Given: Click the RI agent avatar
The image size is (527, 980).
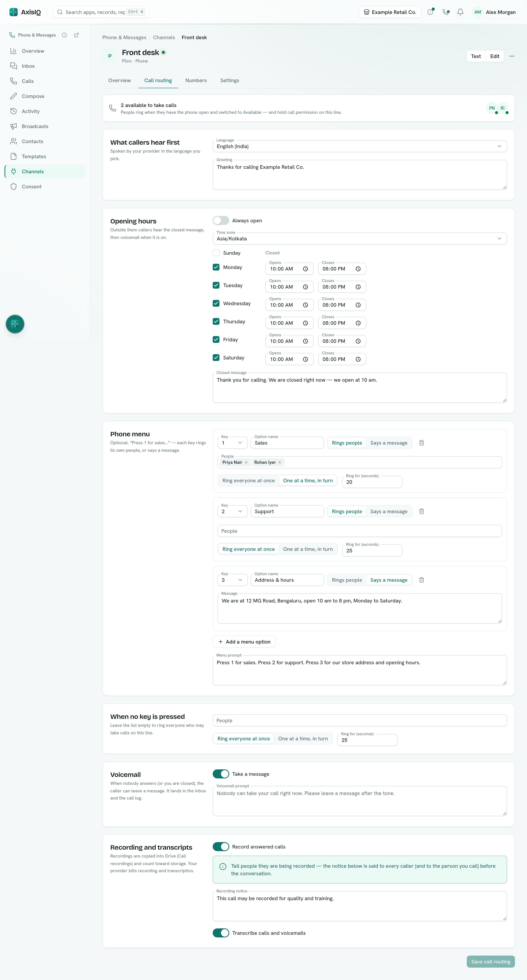Looking at the screenshot, I should click(502, 108).
